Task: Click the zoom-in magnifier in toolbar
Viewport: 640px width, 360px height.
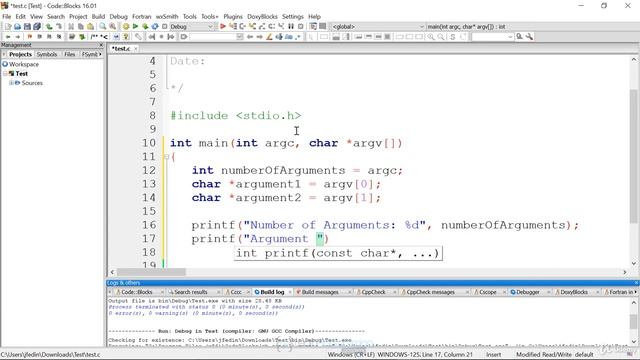Action: point(431,37)
